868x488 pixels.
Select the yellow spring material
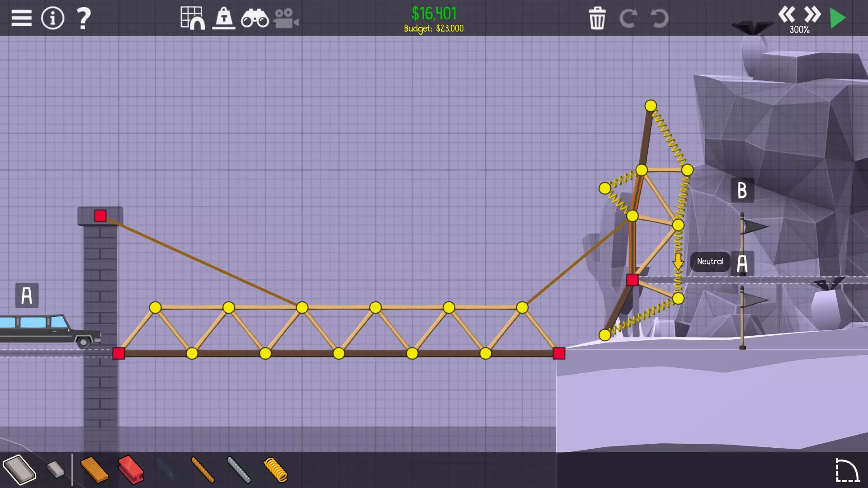[275, 469]
